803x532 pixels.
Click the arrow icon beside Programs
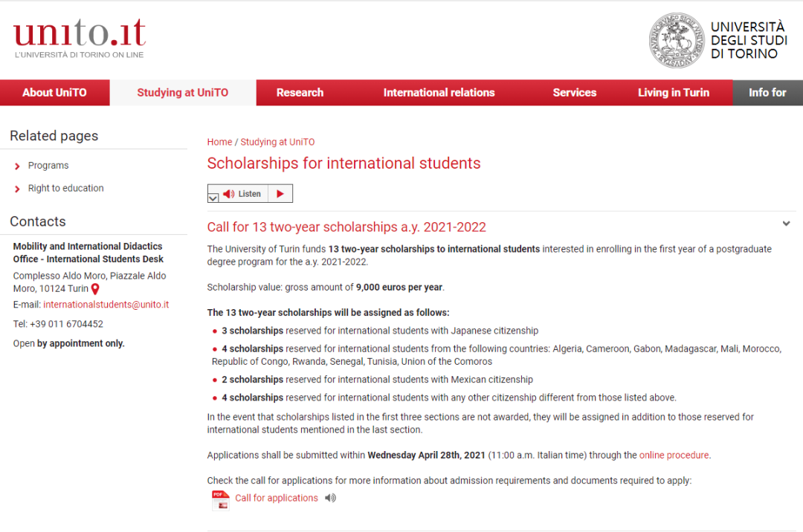[17, 166]
